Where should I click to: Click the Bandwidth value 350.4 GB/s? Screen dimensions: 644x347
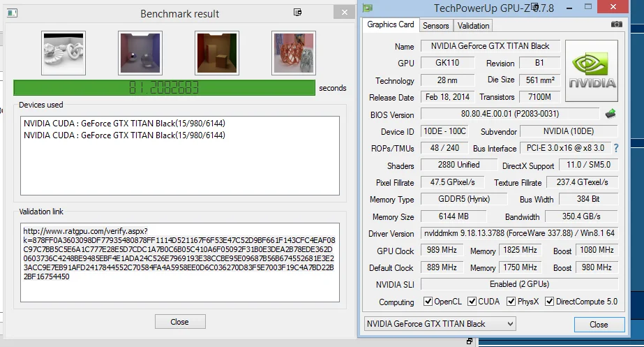tap(581, 216)
